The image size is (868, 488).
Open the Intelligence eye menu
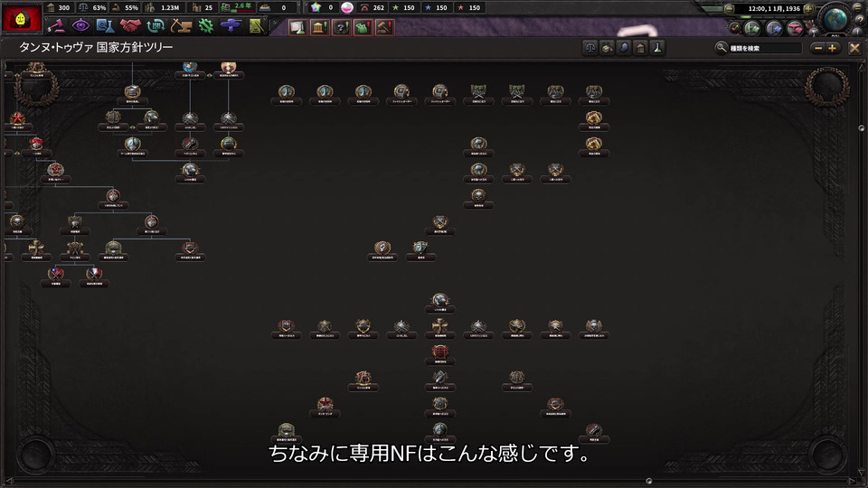point(80,26)
